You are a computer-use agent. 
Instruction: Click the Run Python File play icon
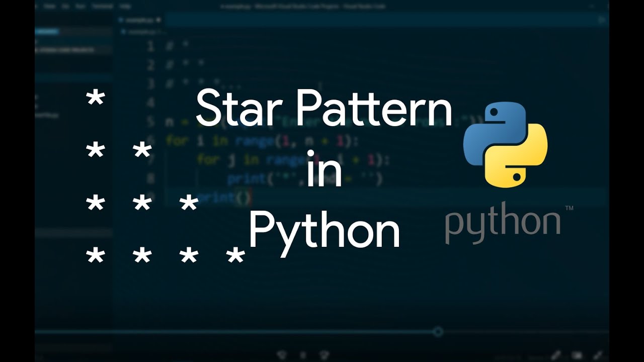click(601, 20)
